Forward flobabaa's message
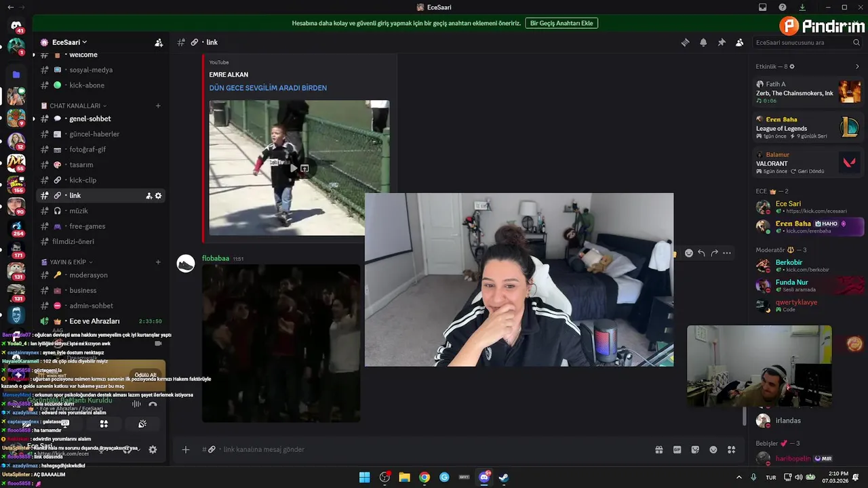Screen dimensions: 868x488 pyautogui.click(x=714, y=253)
